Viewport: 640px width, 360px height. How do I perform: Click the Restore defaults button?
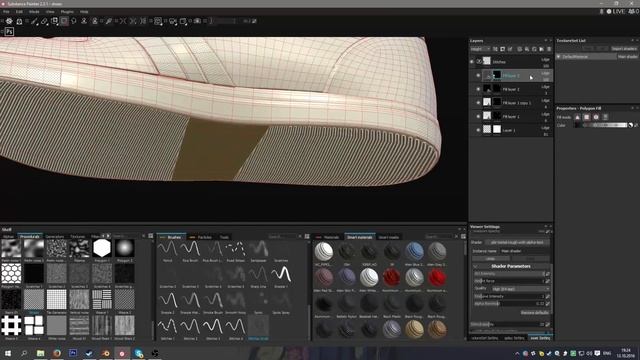(x=535, y=312)
